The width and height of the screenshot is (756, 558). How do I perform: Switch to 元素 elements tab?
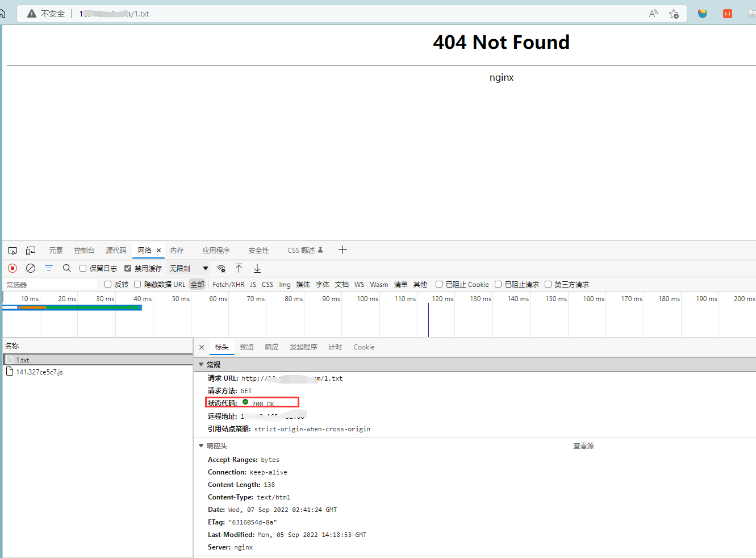coord(56,251)
